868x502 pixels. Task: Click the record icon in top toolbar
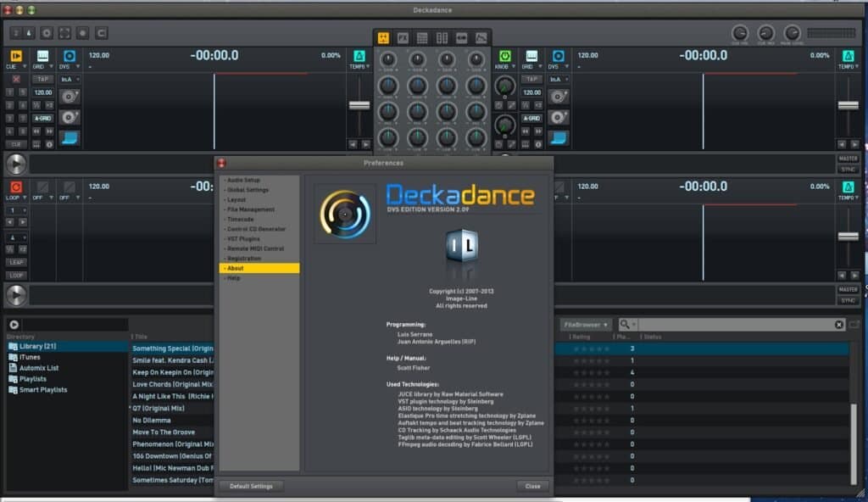click(x=83, y=33)
